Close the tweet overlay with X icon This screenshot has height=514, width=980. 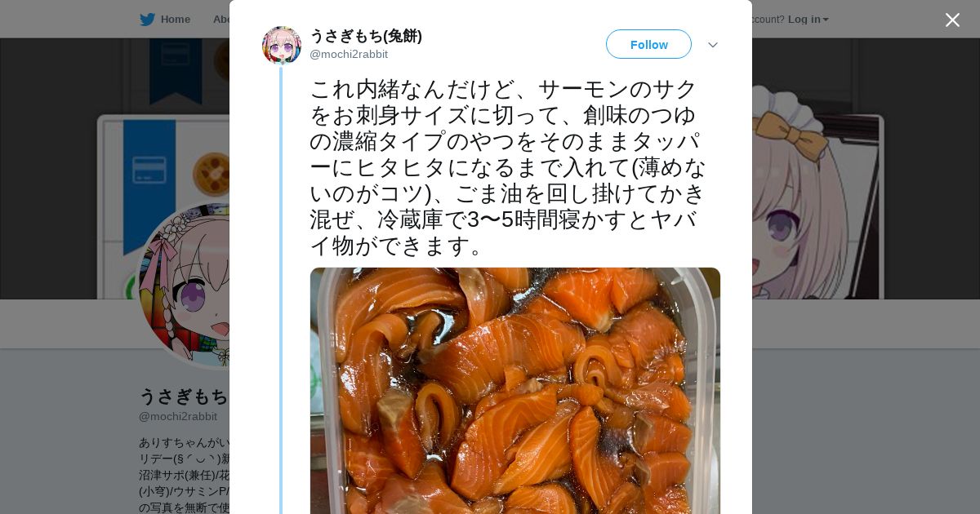[x=952, y=20]
